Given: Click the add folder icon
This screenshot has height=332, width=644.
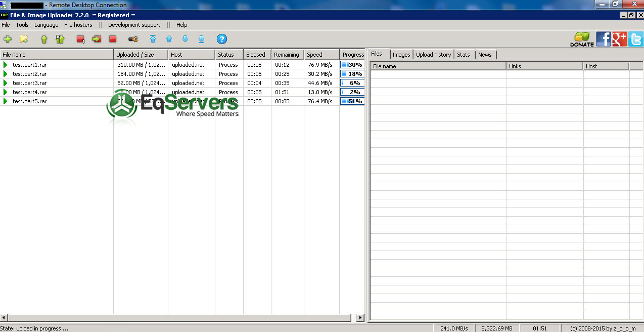Looking at the screenshot, I should (x=24, y=39).
